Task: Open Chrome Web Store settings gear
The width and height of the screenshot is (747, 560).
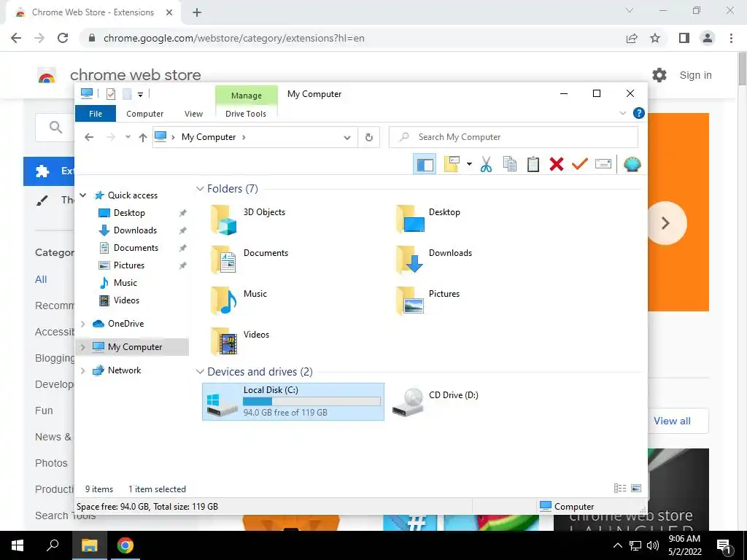Action: click(x=659, y=75)
